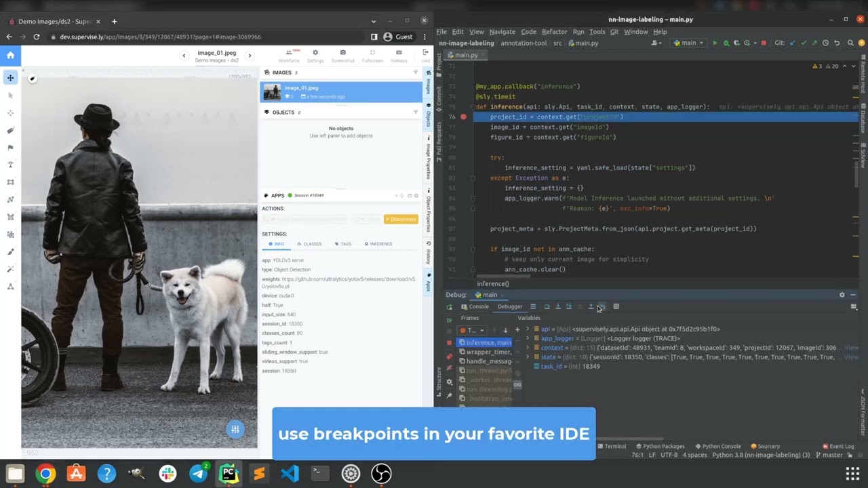Open the thread selector dropdown in Frames
The image size is (868, 488).
(473, 330)
